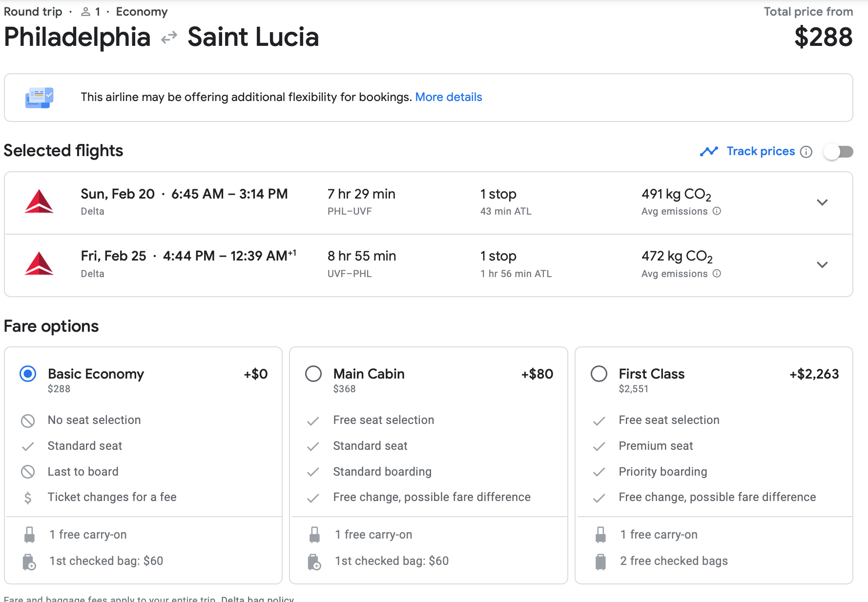Image resolution: width=868 pixels, height=602 pixels.
Task: Click the Basic Economy carry-on luggage icon
Action: [29, 535]
